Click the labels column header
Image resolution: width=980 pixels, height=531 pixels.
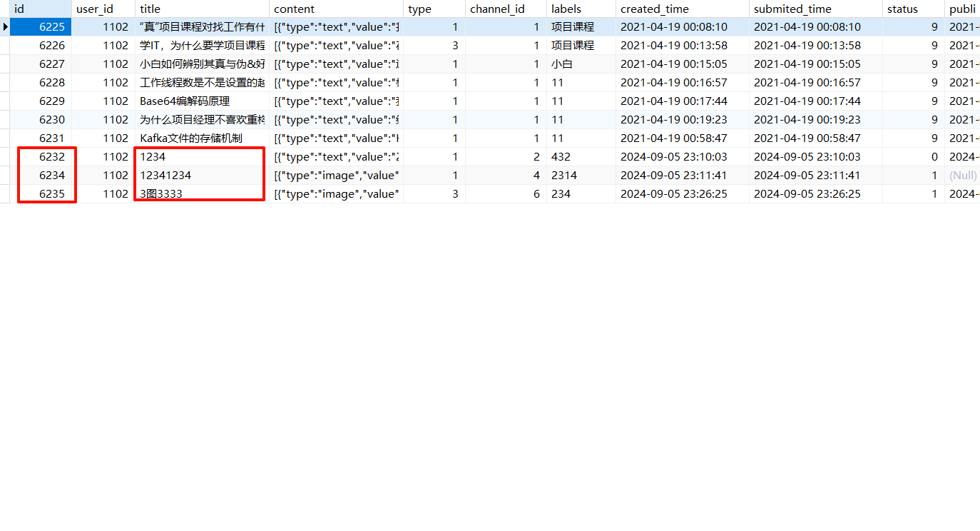click(581, 9)
